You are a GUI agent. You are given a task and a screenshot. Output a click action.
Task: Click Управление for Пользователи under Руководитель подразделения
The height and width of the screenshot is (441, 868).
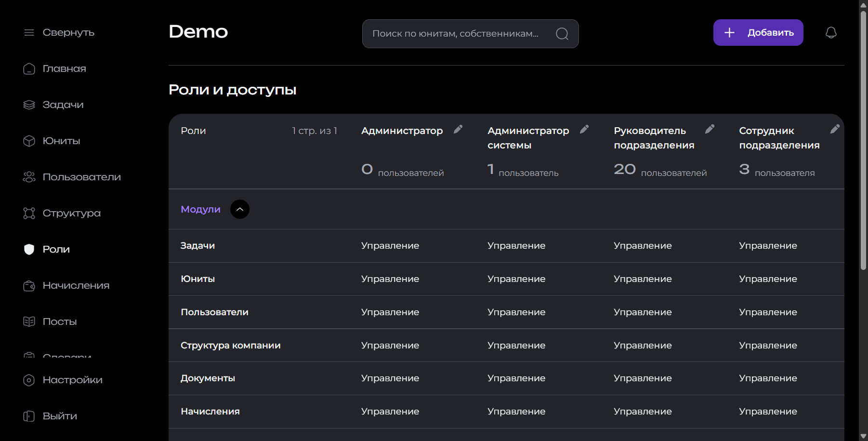pos(643,312)
